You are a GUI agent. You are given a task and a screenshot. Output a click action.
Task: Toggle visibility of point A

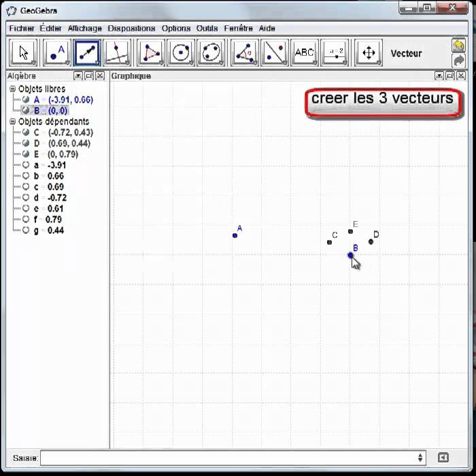point(26,99)
